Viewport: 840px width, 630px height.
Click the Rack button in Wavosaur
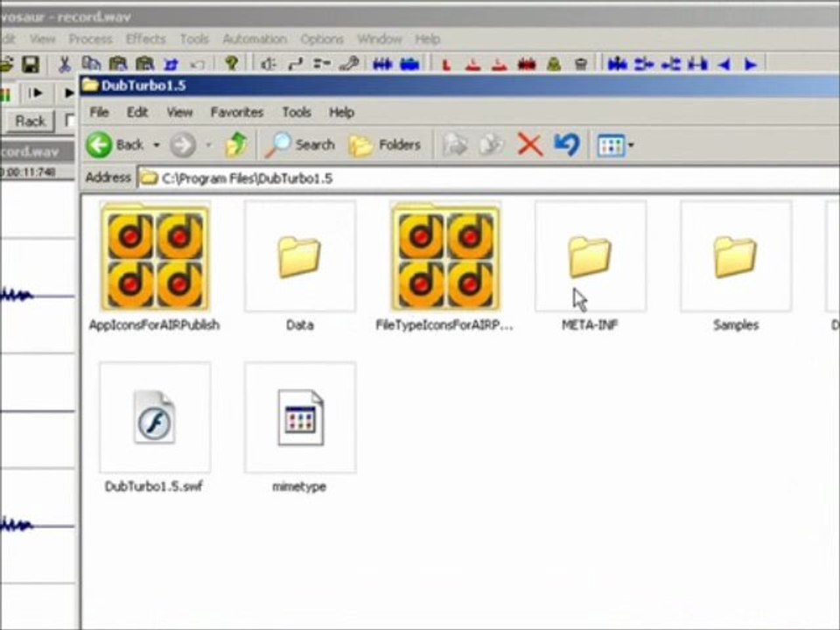tap(30, 121)
